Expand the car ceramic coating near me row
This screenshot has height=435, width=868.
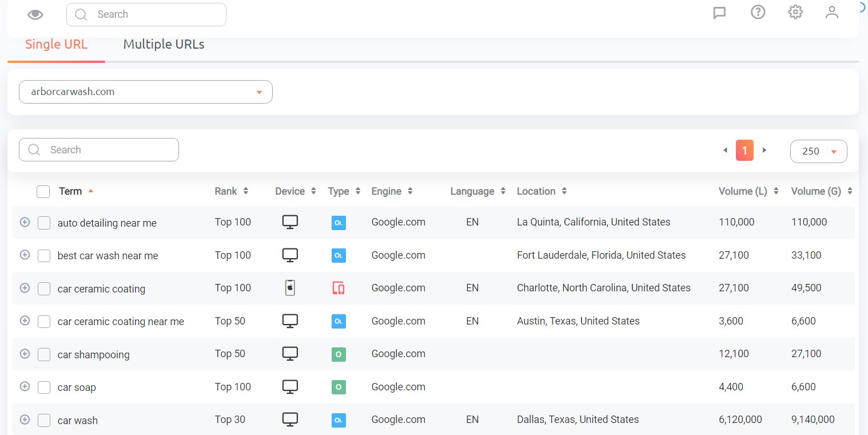coord(25,321)
